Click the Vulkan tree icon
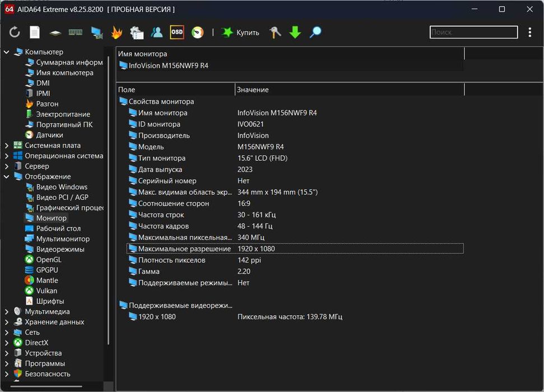The width and height of the screenshot is (544, 392). click(x=30, y=291)
